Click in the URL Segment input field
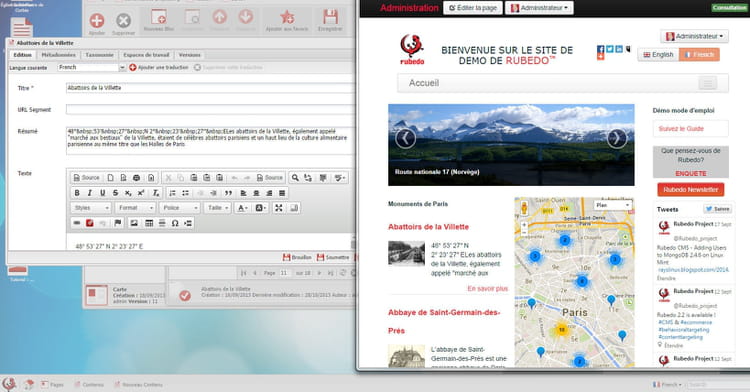This screenshot has height=392, width=750. point(210,109)
